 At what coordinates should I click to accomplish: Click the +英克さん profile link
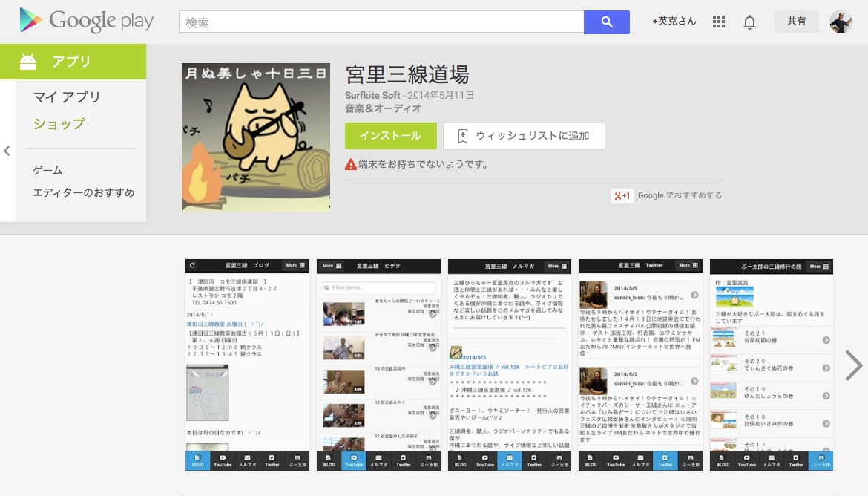(x=674, y=21)
